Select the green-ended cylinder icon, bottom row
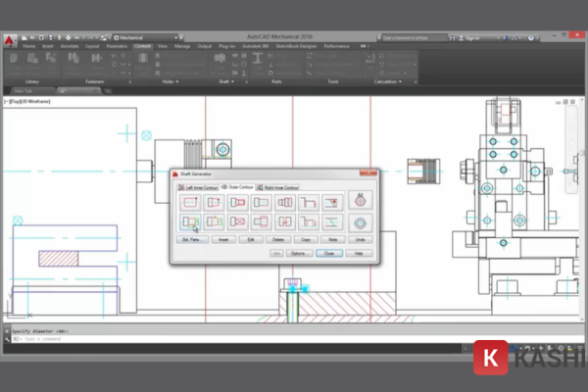The image size is (588, 392). click(190, 221)
